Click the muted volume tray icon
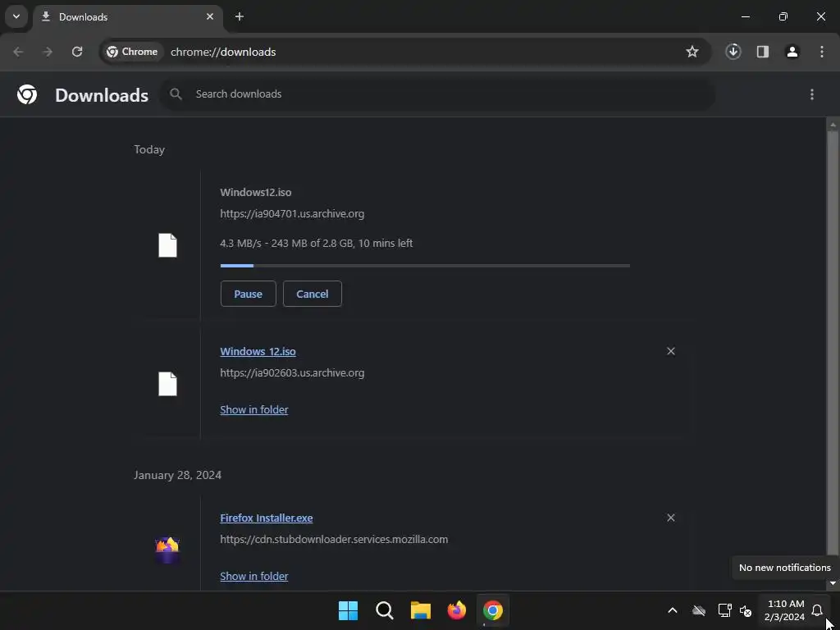The image size is (840, 630). point(746,610)
